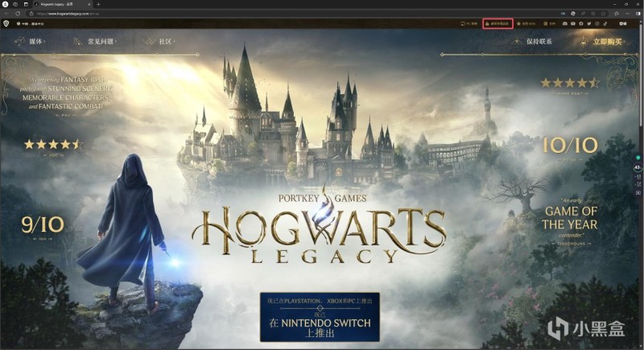Open the browser workspaces icon
The width and height of the screenshot is (644, 350).
(x=15, y=4)
